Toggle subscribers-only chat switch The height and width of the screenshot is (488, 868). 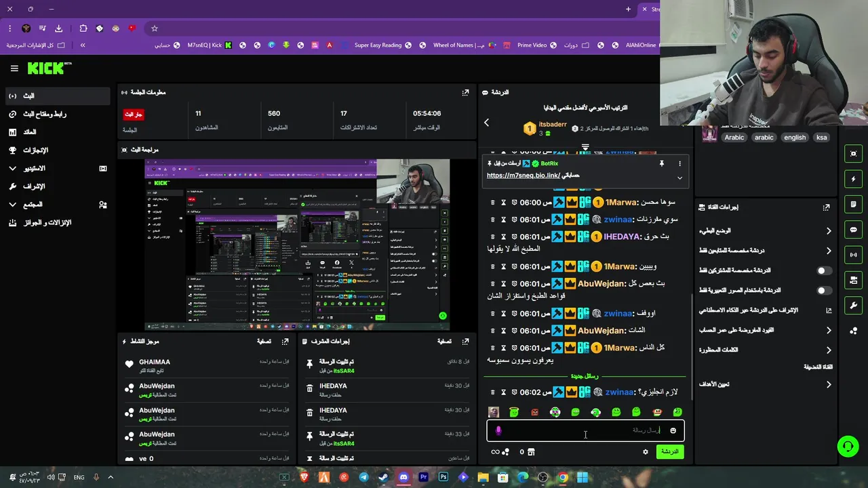(824, 270)
